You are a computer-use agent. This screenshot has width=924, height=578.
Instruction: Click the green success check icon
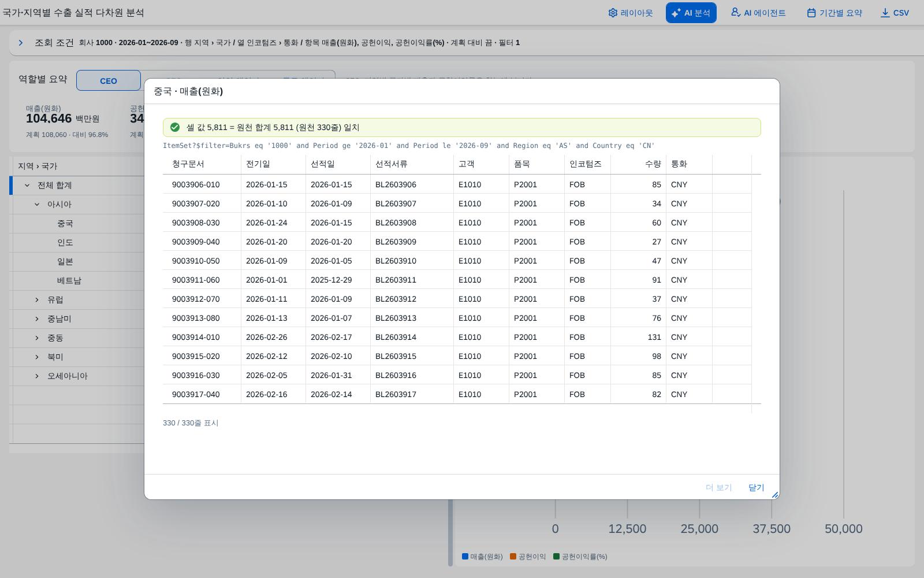point(175,127)
